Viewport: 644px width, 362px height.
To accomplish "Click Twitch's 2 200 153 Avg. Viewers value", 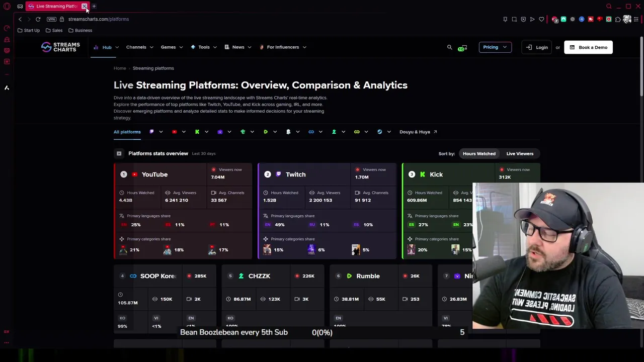I will 320,200.
